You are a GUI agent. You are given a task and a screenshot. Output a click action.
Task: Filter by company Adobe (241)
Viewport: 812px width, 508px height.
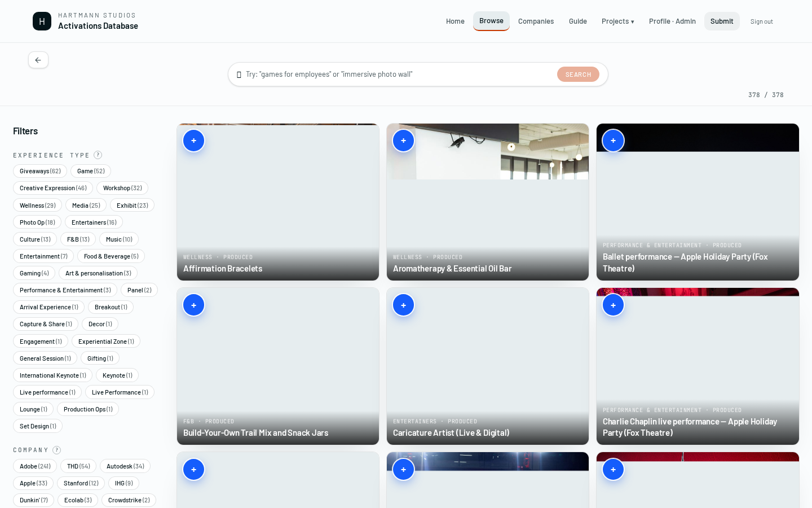tap(35, 466)
